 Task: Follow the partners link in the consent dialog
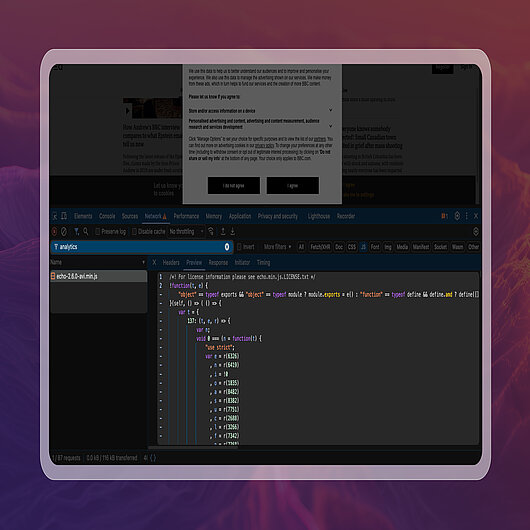[320, 139]
